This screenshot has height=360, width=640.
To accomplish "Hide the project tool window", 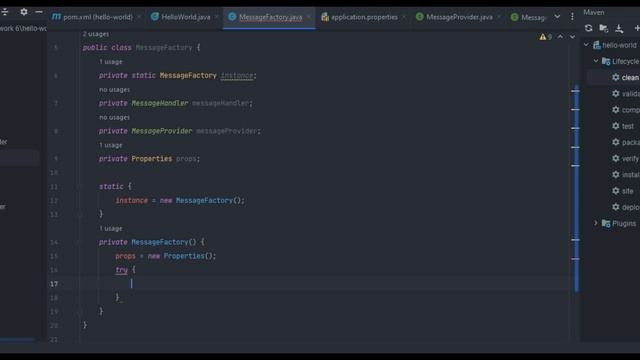I will click(x=39, y=12).
